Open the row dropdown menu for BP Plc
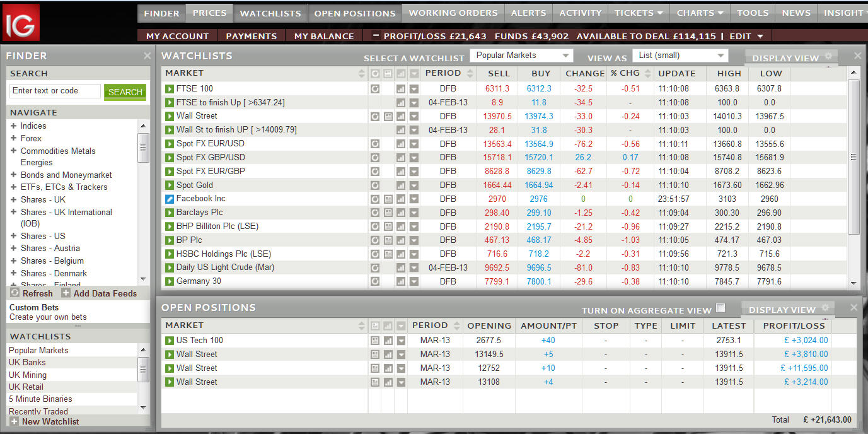The width and height of the screenshot is (868, 434). [x=414, y=240]
